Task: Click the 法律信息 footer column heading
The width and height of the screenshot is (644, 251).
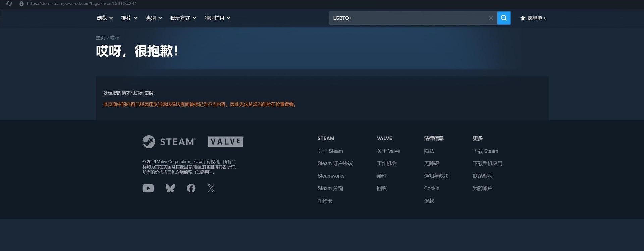Action: click(x=434, y=138)
